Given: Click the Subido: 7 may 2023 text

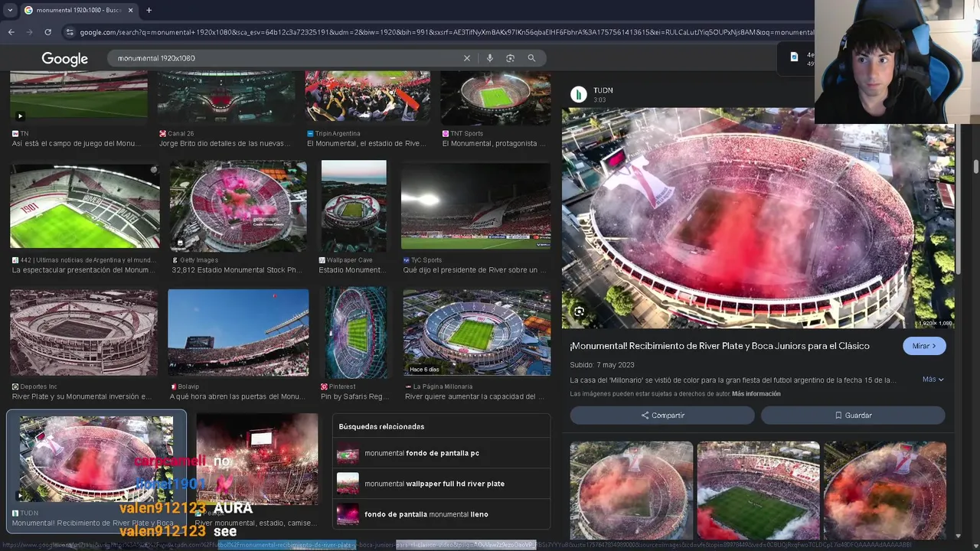Looking at the screenshot, I should [x=602, y=365].
